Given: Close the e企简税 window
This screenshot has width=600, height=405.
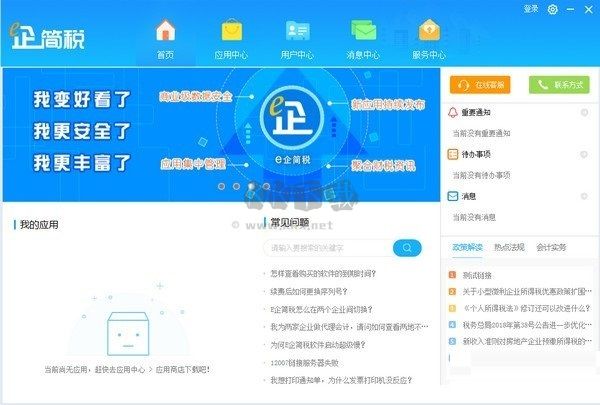Looking at the screenshot, I should [x=589, y=10].
